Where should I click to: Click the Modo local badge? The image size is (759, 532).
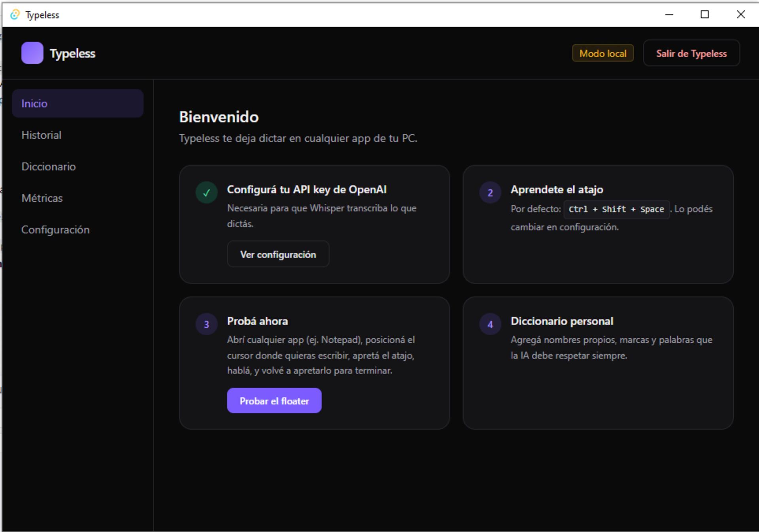[603, 53]
